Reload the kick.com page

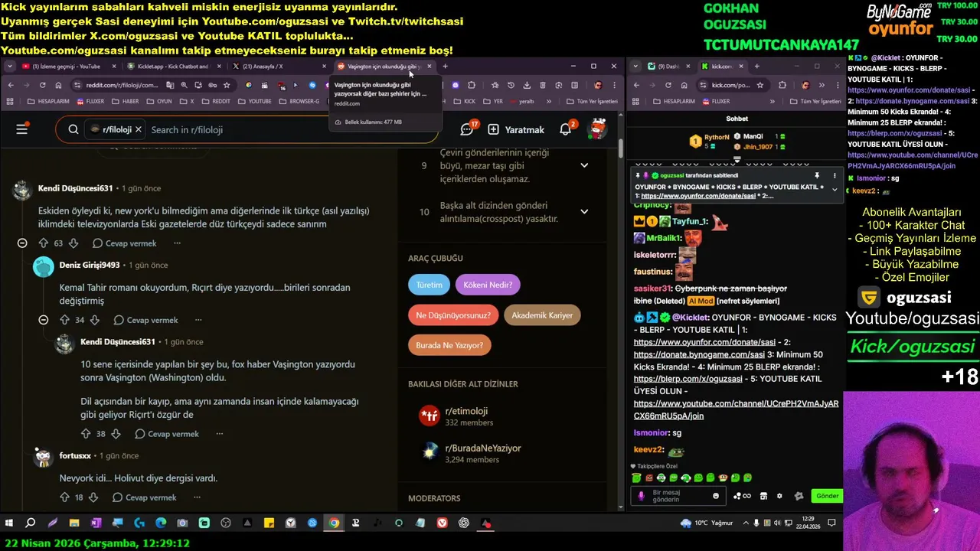[x=668, y=85]
